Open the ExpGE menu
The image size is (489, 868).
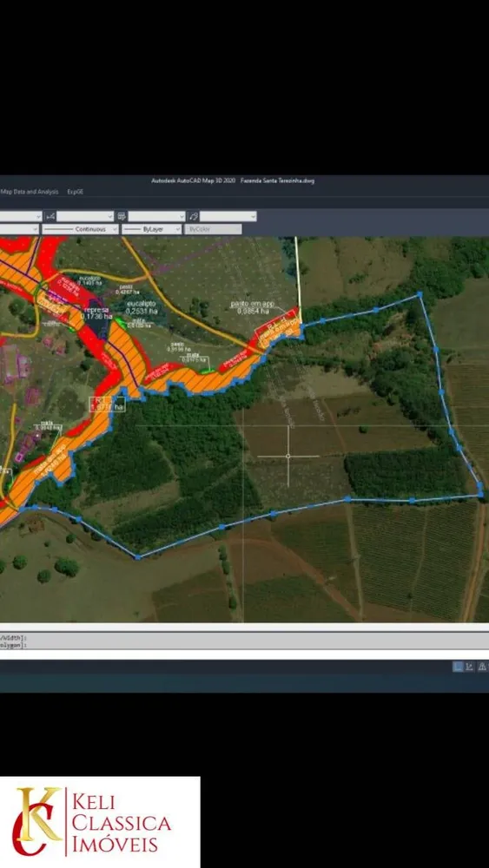[75, 192]
